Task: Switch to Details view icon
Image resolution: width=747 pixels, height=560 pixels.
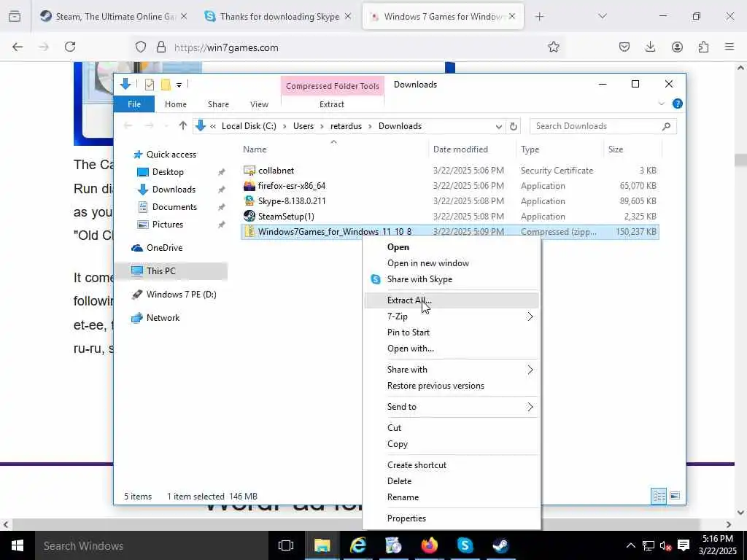Action: coord(659,496)
